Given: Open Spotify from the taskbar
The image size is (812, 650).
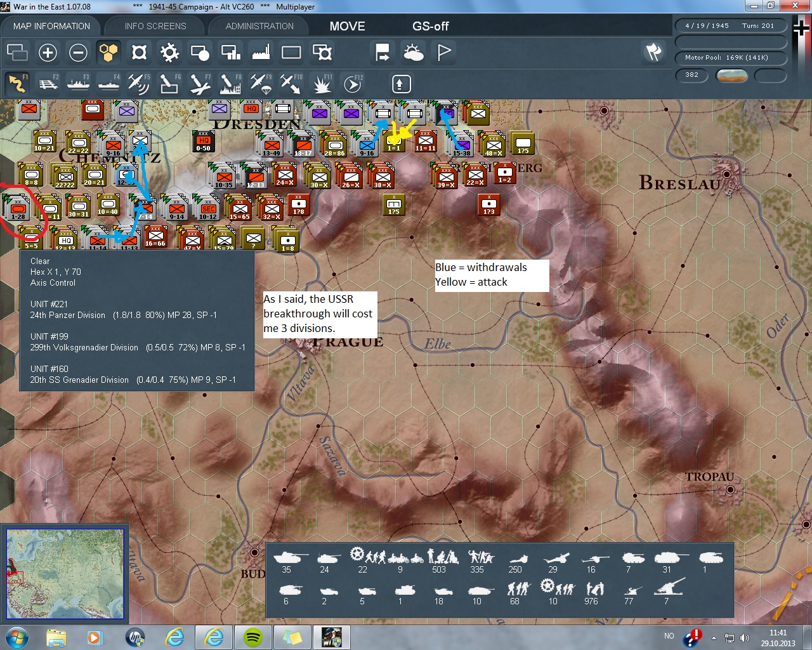Looking at the screenshot, I should [253, 637].
